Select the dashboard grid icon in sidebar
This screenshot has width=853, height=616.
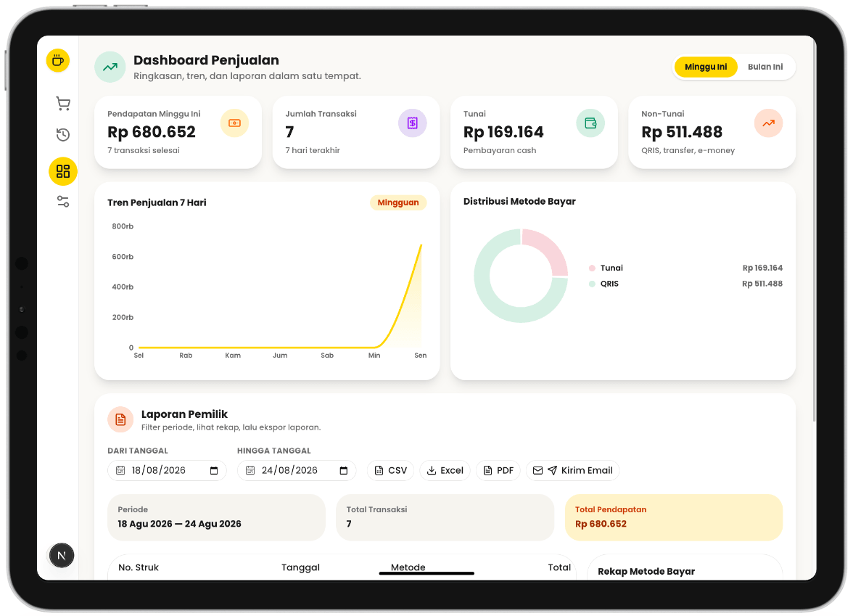[63, 171]
